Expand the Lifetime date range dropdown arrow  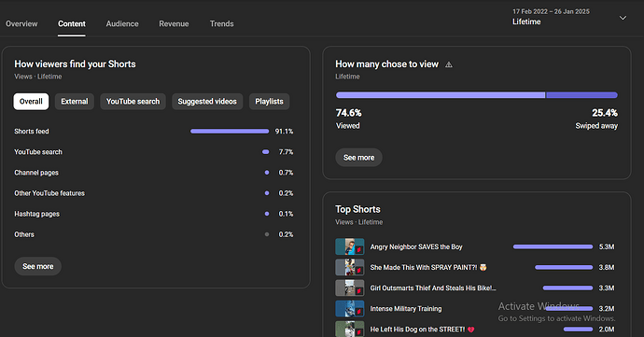(623, 18)
